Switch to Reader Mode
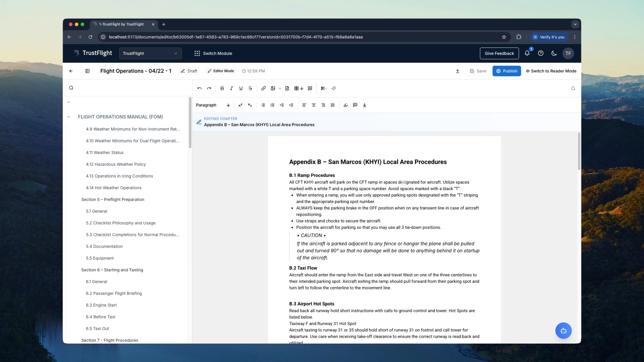The image size is (644, 362). click(551, 71)
